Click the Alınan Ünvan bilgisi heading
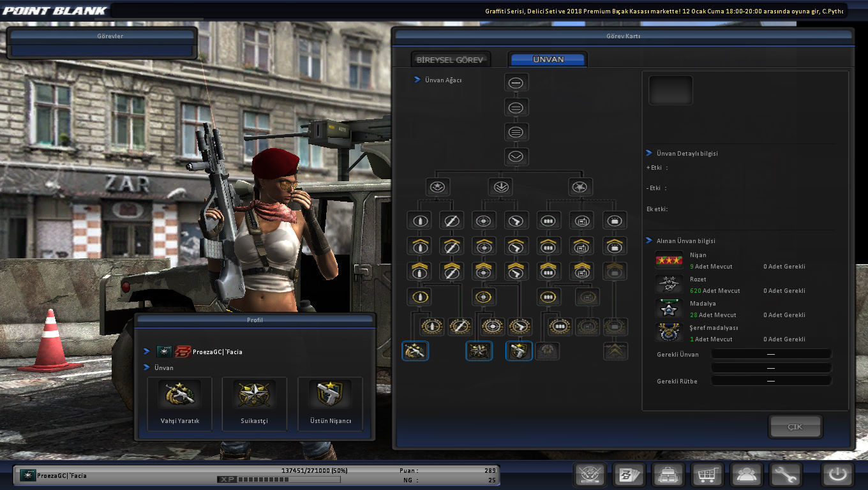868x490 pixels. click(x=686, y=241)
